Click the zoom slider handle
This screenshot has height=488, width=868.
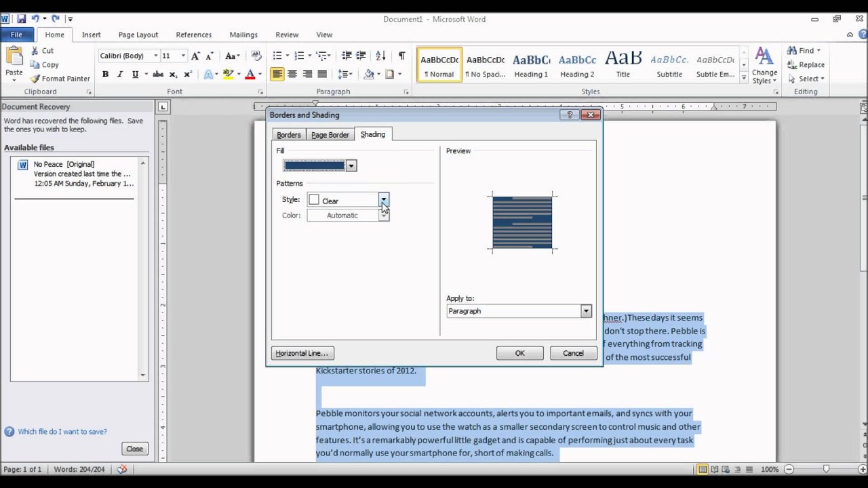point(826,469)
